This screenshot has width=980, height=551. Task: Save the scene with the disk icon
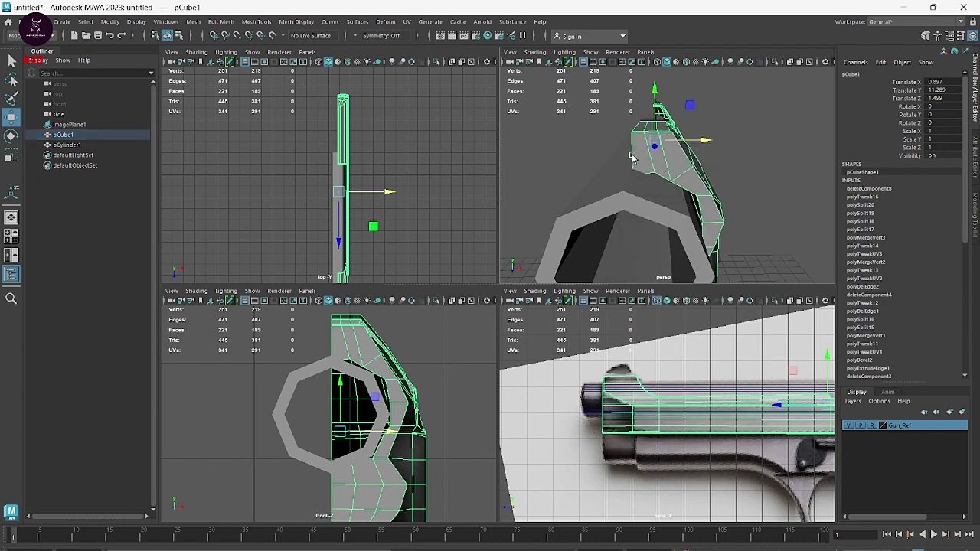point(97,36)
